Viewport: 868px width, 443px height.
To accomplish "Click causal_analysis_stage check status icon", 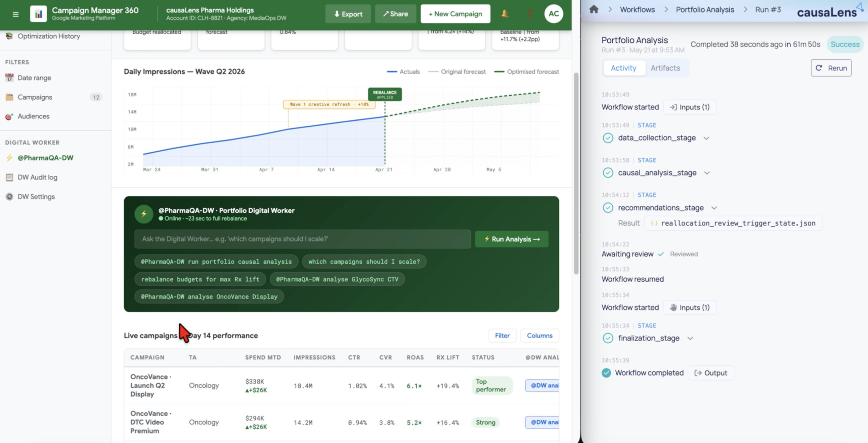I will coord(608,173).
